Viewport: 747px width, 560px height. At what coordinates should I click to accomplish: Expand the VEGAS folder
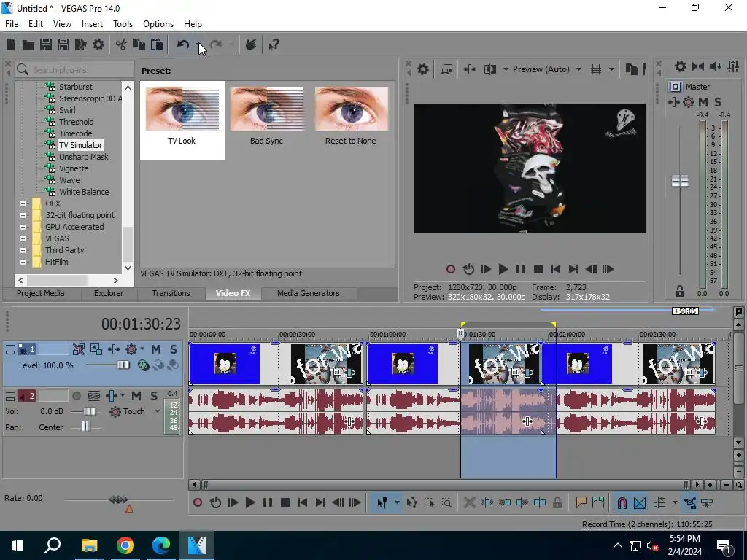click(x=23, y=238)
